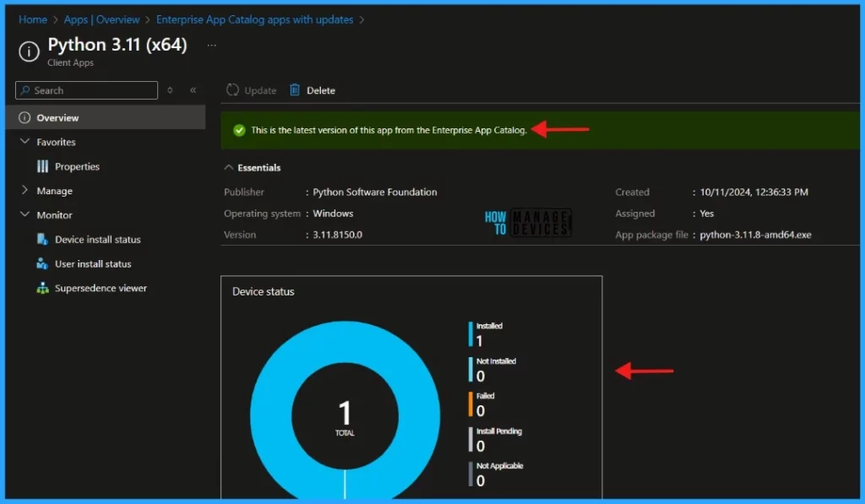Click the 1 TOTAL center label

point(345,417)
